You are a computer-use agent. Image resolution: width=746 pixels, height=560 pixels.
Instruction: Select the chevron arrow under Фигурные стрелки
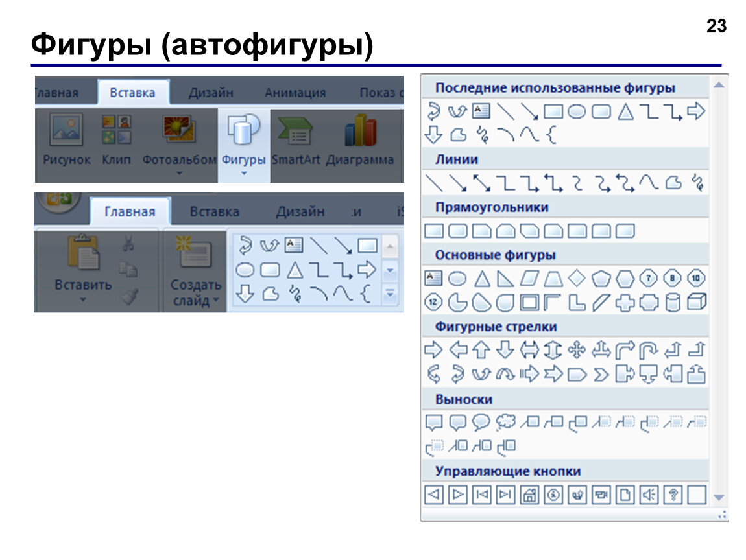click(x=601, y=375)
